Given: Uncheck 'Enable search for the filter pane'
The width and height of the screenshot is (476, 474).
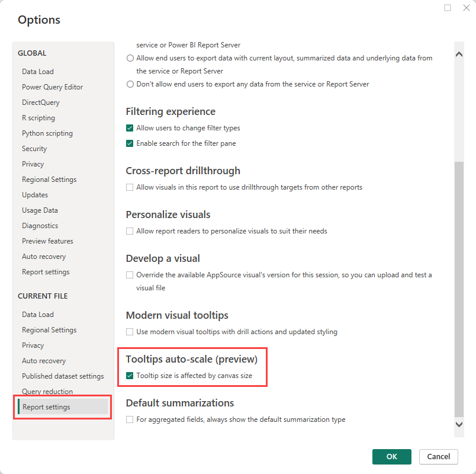Looking at the screenshot, I should 129,143.
